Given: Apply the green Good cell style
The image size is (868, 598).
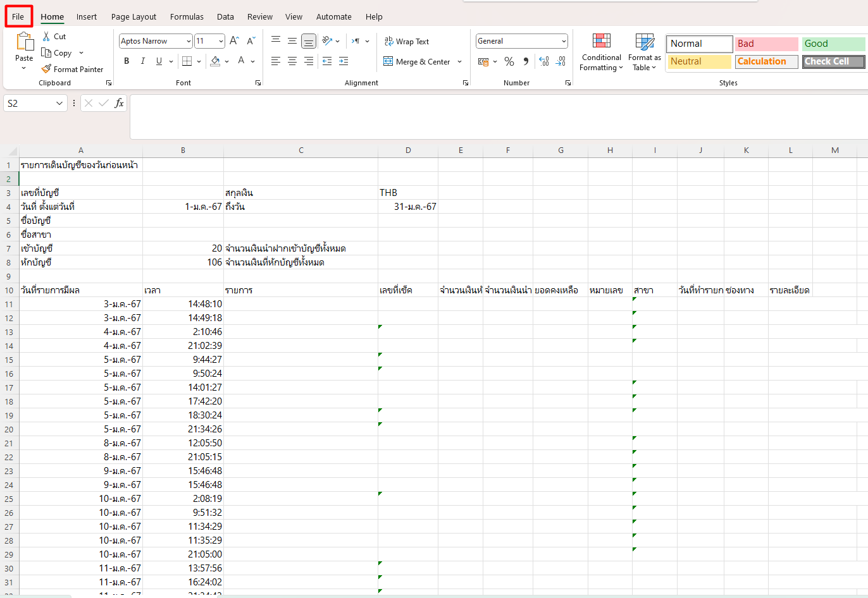Looking at the screenshot, I should (x=834, y=44).
